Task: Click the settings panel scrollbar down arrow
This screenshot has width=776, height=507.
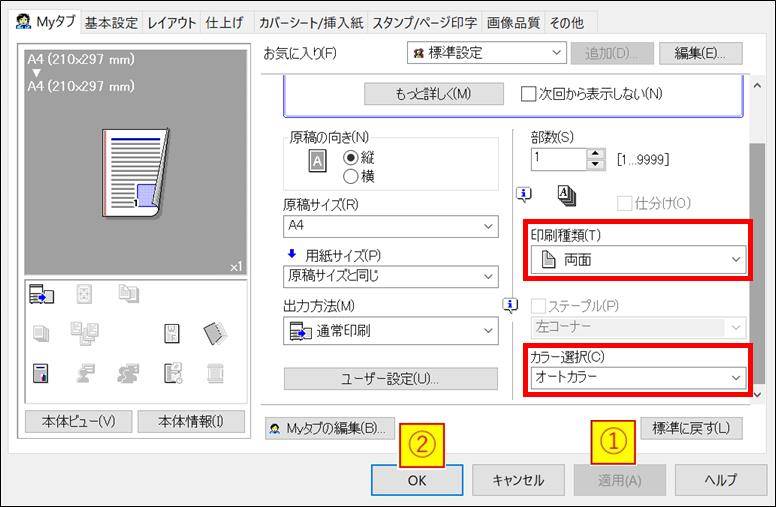Action: pos(757,395)
